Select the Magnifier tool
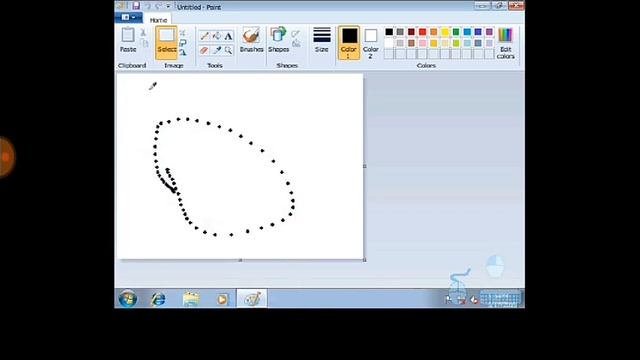Image resolution: width=640 pixels, height=360 pixels. click(x=228, y=50)
